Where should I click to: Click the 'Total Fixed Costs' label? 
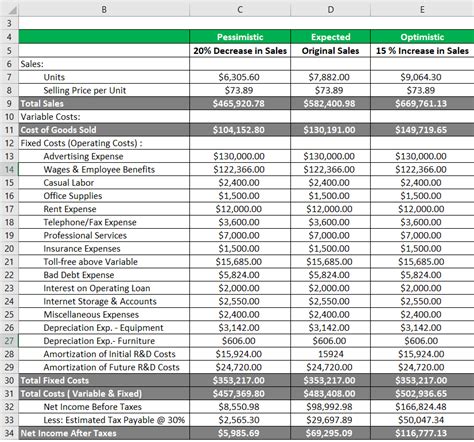[55, 380]
